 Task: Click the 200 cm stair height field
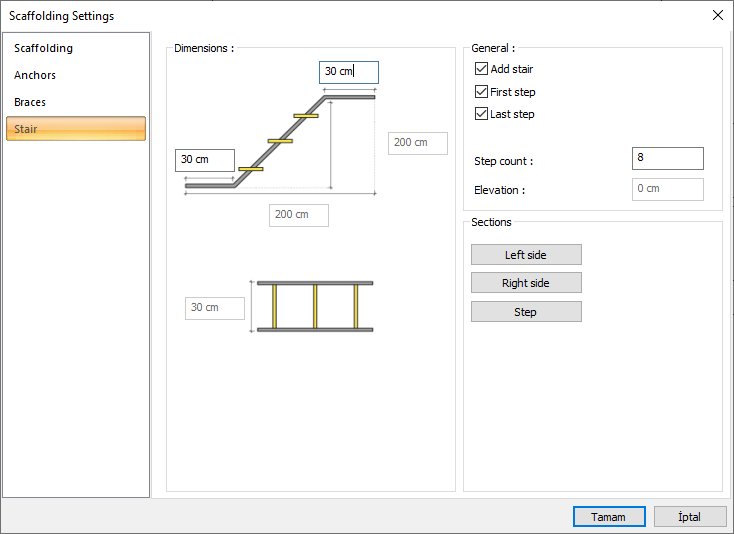pos(417,143)
